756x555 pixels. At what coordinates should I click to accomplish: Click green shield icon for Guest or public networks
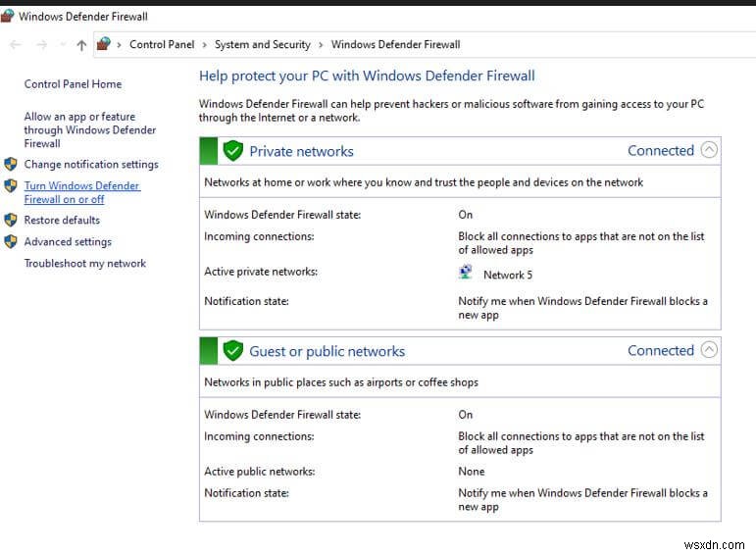[232, 350]
